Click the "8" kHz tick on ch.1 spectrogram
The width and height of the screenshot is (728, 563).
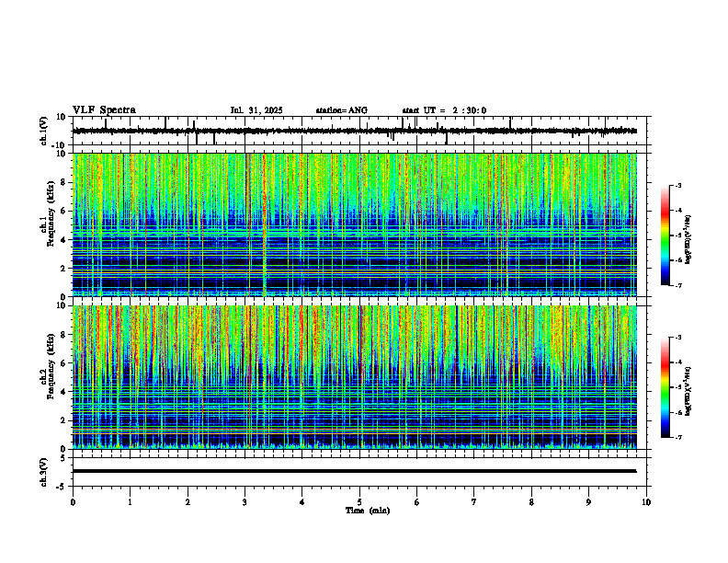(63, 182)
